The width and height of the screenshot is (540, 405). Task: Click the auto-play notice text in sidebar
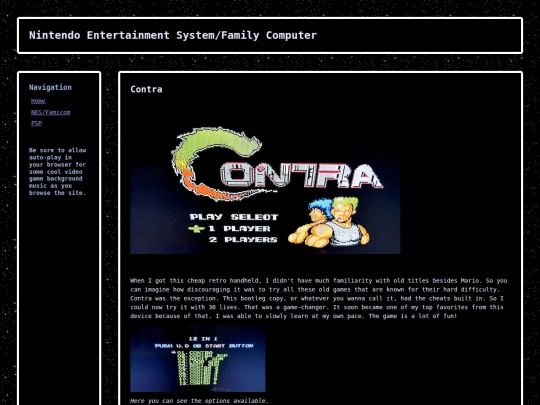click(x=58, y=172)
